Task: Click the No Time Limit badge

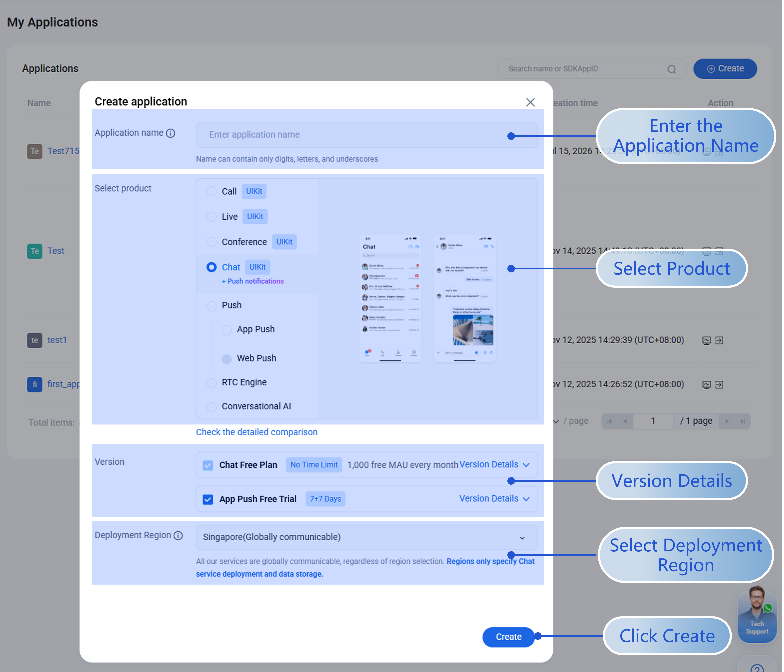Action: tap(314, 465)
